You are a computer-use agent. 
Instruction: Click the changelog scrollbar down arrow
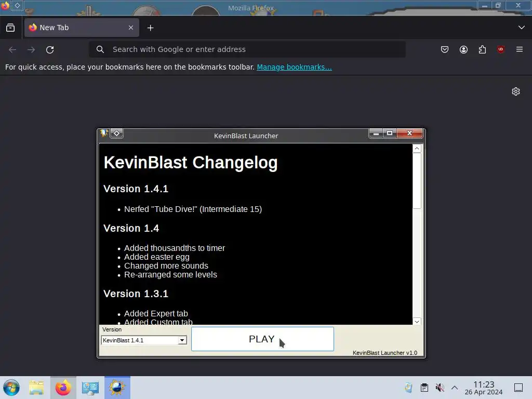coord(417,321)
